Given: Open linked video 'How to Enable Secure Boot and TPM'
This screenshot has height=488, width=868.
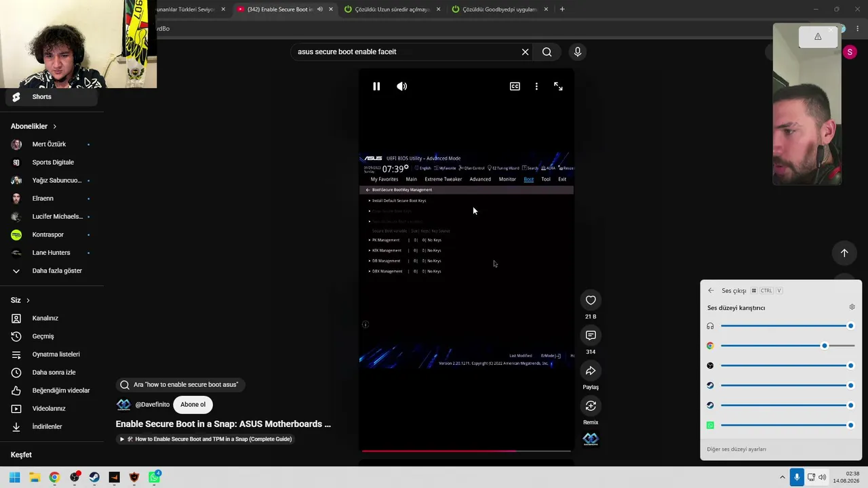Looking at the screenshot, I should [206, 439].
